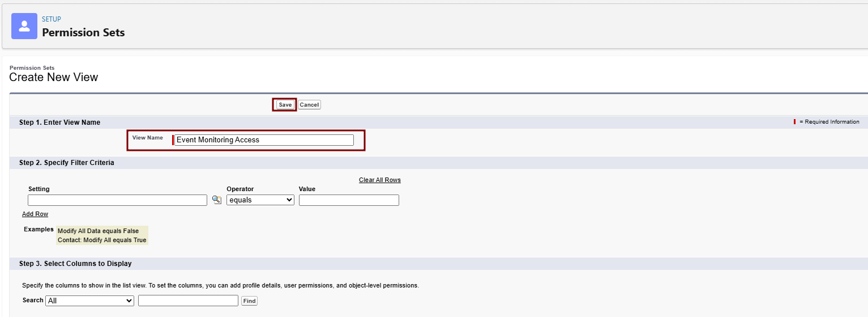Click the column search text box
The height and width of the screenshot is (317, 868).
tap(188, 301)
